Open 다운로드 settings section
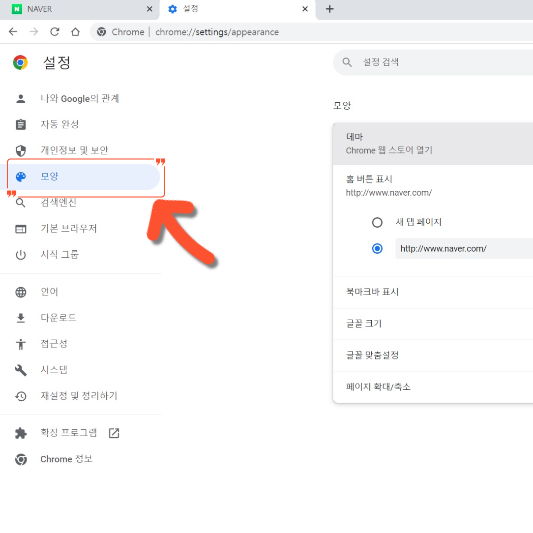Screen dimensions: 533x533 (80, 318)
